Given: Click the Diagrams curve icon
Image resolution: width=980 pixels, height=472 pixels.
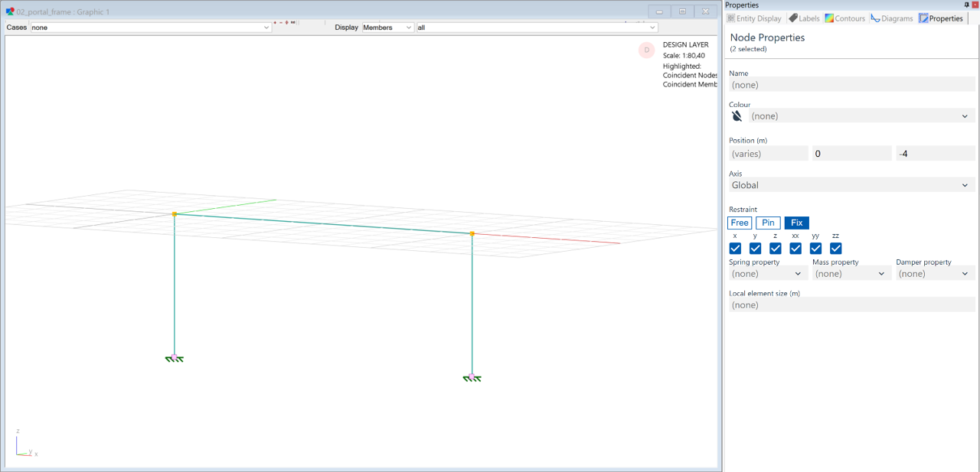Looking at the screenshot, I should pyautogui.click(x=875, y=18).
